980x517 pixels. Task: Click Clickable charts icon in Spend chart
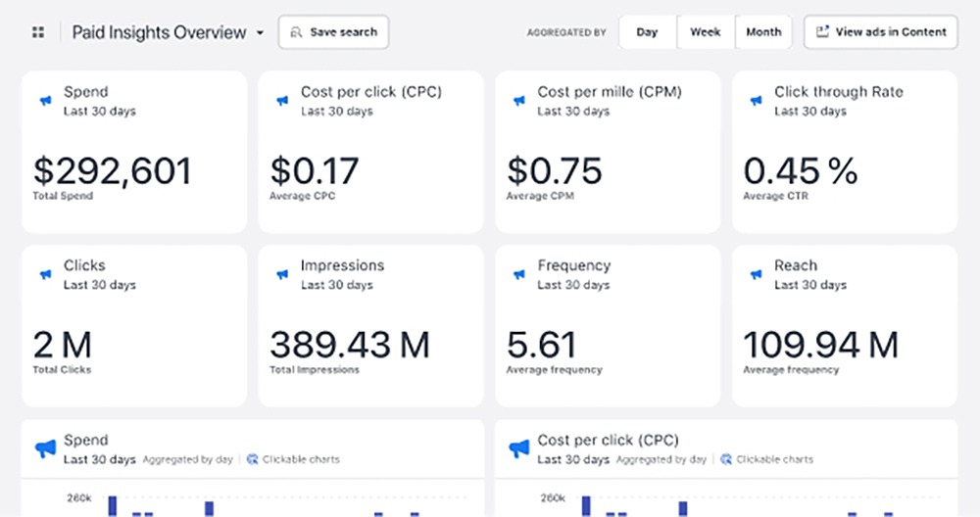point(253,459)
